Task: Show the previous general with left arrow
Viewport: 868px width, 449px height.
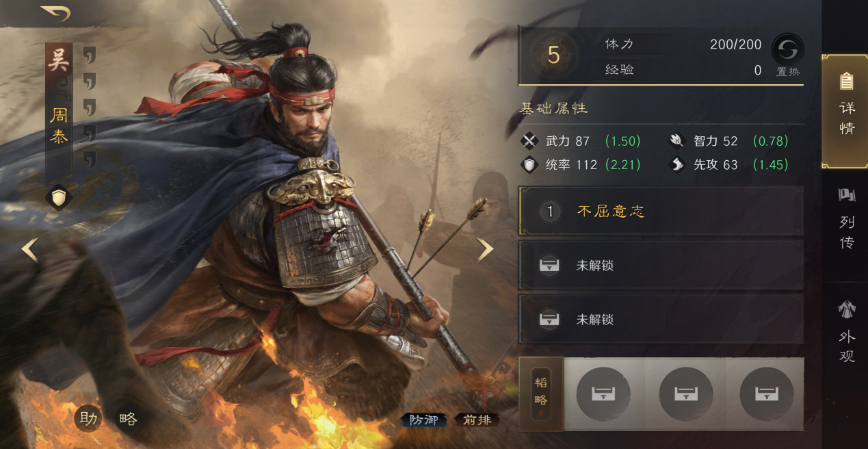Action: click(x=29, y=250)
